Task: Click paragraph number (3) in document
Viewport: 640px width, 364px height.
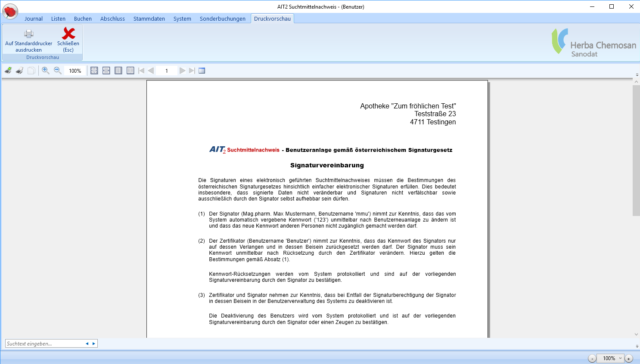Action: tap(202, 295)
